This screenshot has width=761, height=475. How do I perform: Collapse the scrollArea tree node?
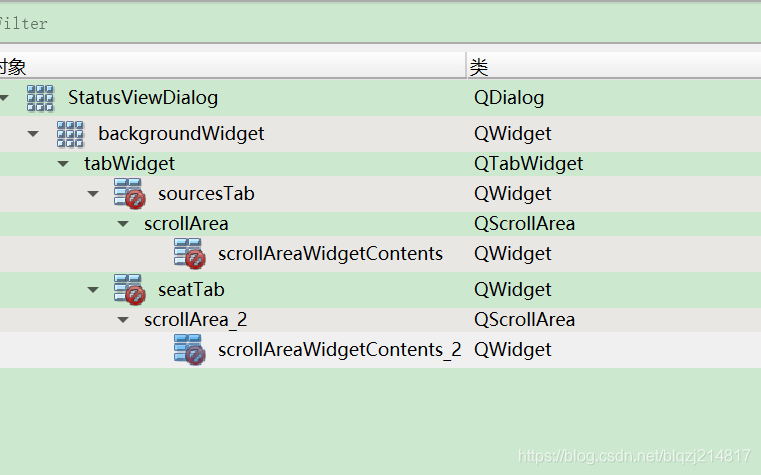click(x=123, y=224)
